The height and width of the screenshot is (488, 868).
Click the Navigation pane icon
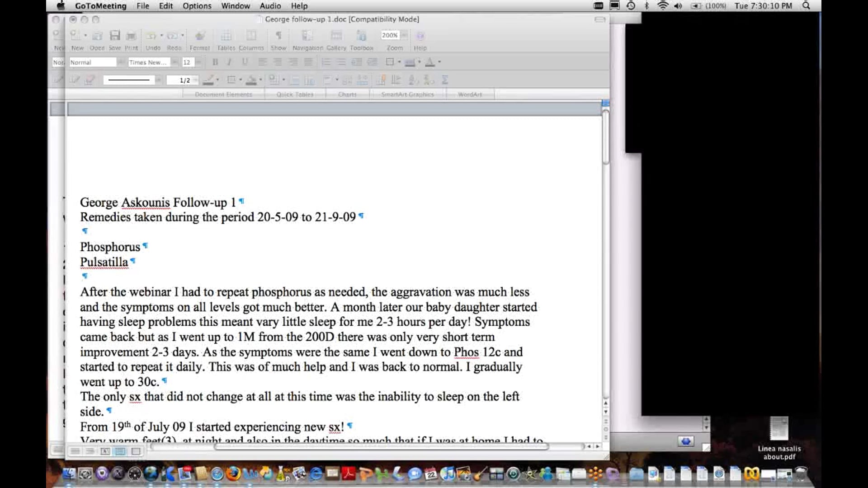307,36
